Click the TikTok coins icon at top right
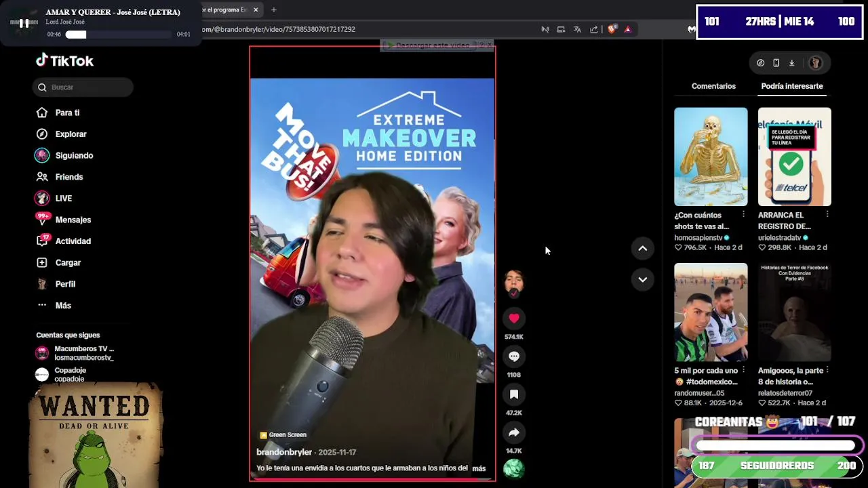Image resolution: width=868 pixels, height=488 pixels. [x=761, y=63]
